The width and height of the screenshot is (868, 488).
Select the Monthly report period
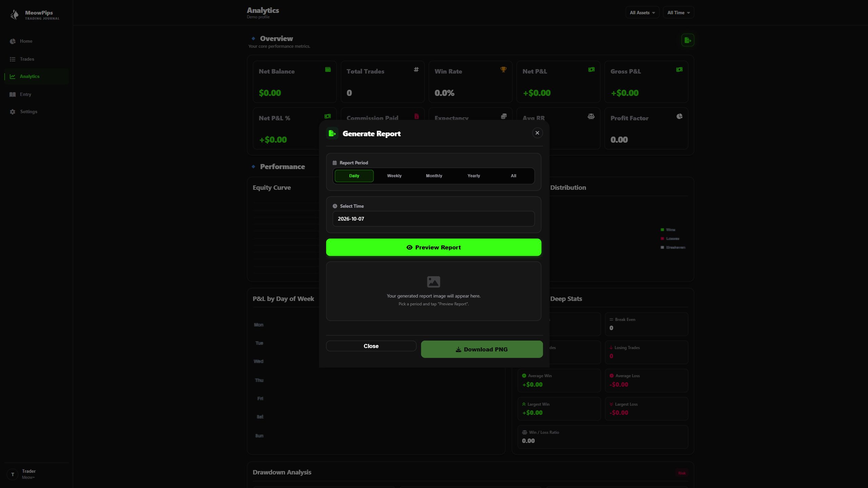[434, 176]
